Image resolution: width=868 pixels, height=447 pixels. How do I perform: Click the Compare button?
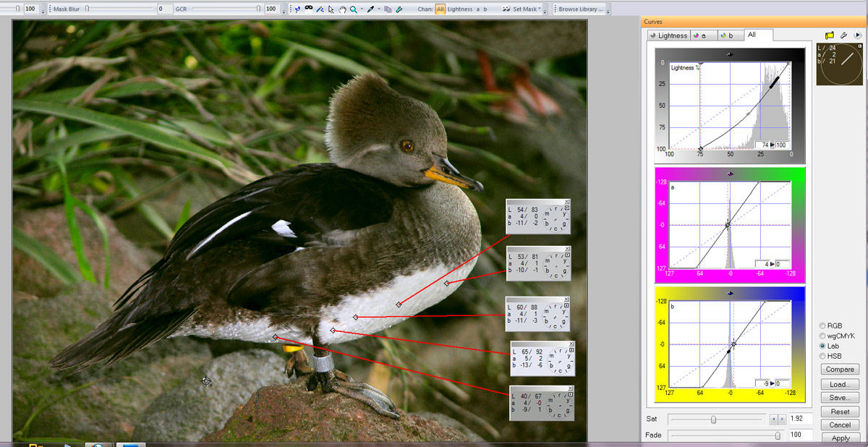point(840,369)
